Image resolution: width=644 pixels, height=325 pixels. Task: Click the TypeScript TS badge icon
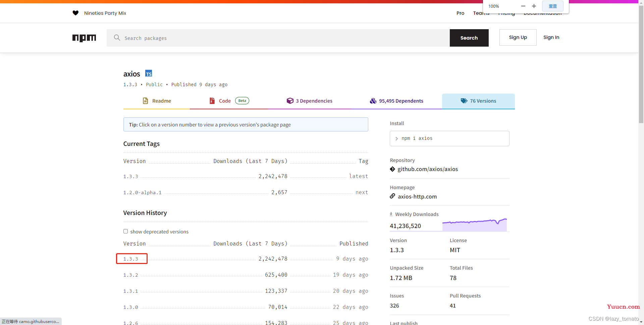tap(149, 73)
